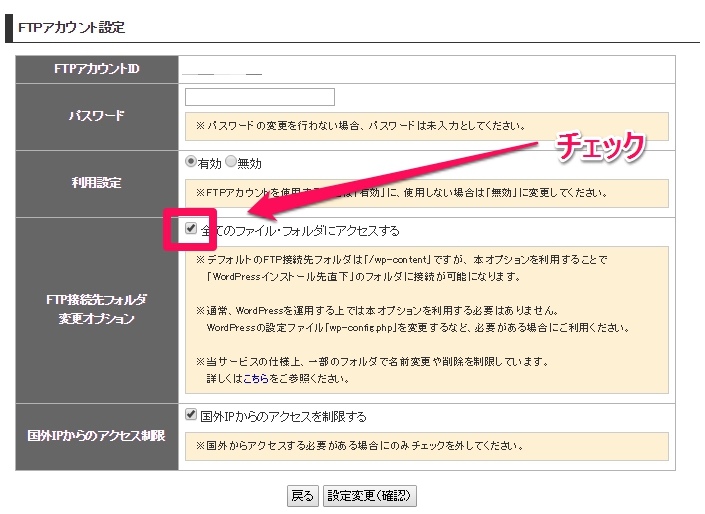Screen dimensions: 705x514
Task: Click the note about removing 国外 access check
Action: (360, 446)
